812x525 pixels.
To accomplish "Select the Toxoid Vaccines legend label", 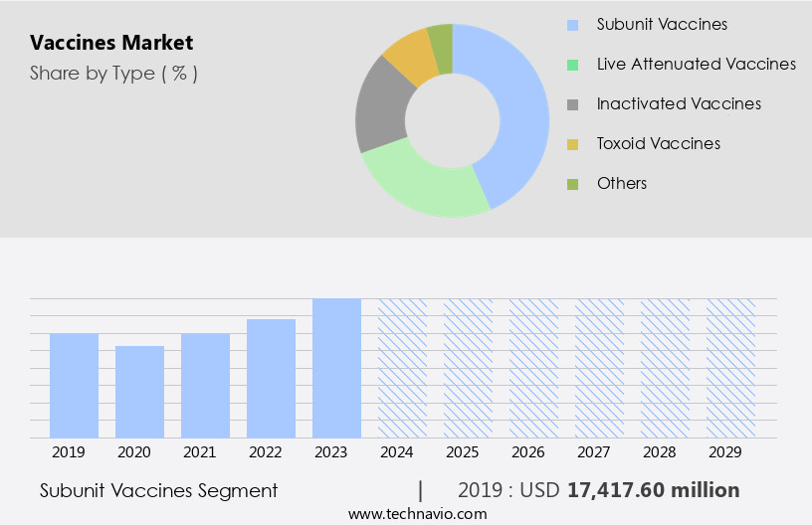I will [659, 143].
